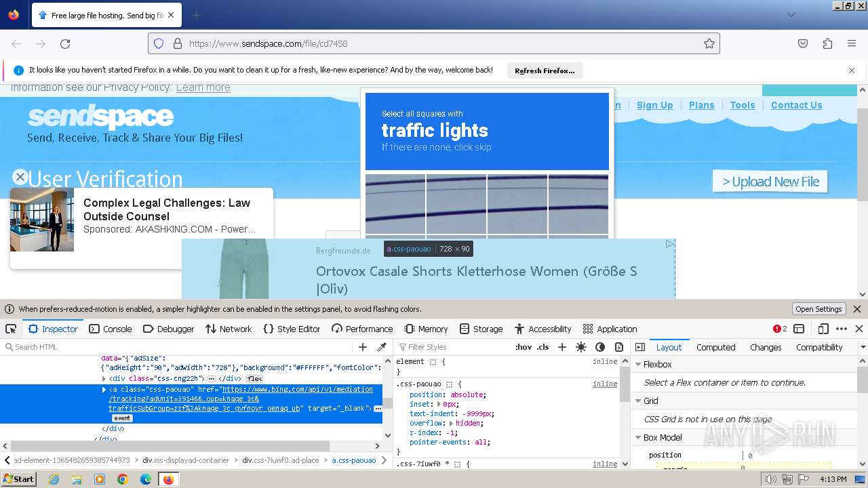Toggle print media simulation
The height and width of the screenshot is (488, 868).
(x=619, y=347)
